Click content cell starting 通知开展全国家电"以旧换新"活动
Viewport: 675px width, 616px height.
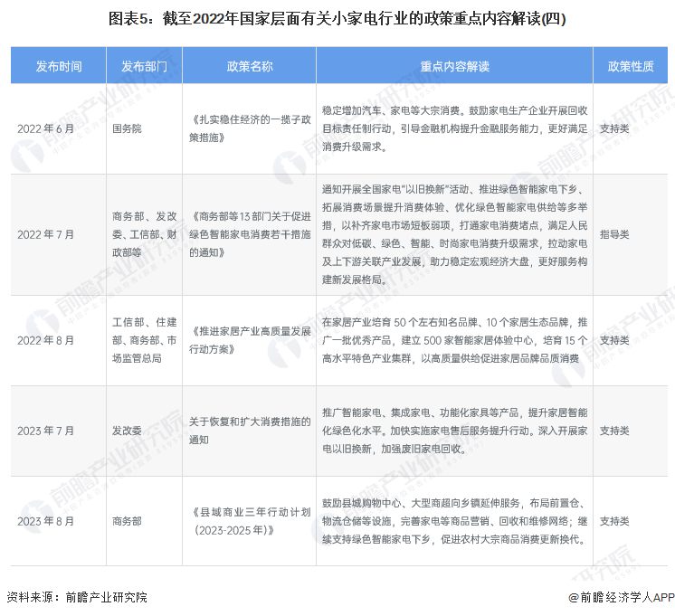pyautogui.click(x=454, y=234)
